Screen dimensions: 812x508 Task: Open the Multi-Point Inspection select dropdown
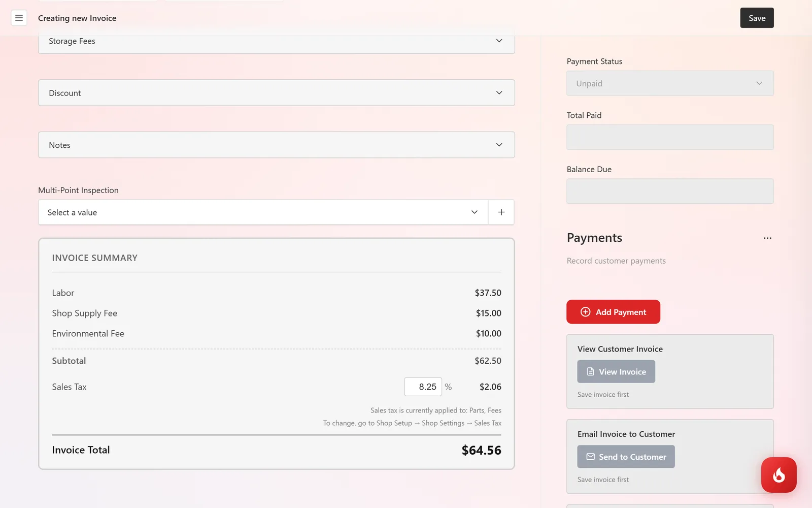coord(263,212)
